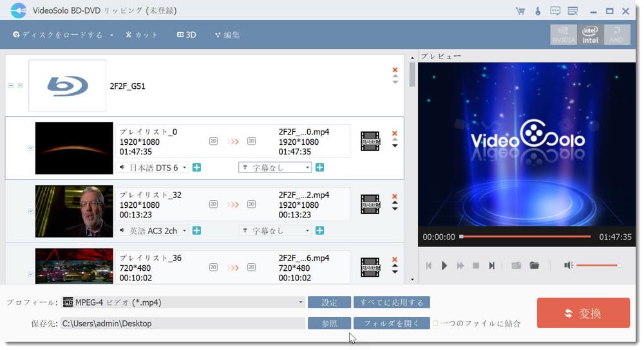
Task: Select the プレイリスト_32 thumbnail
Action: click(74, 211)
